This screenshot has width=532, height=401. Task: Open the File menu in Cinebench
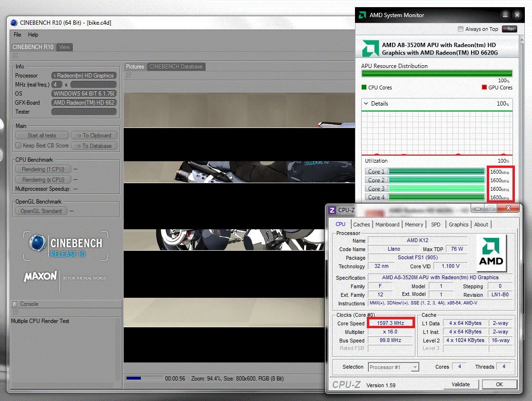[18, 35]
